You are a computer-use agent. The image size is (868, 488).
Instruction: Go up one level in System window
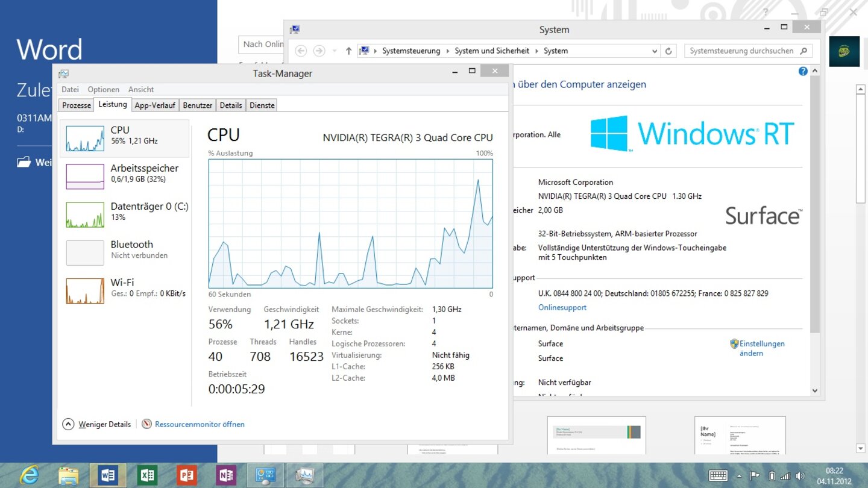[348, 51]
